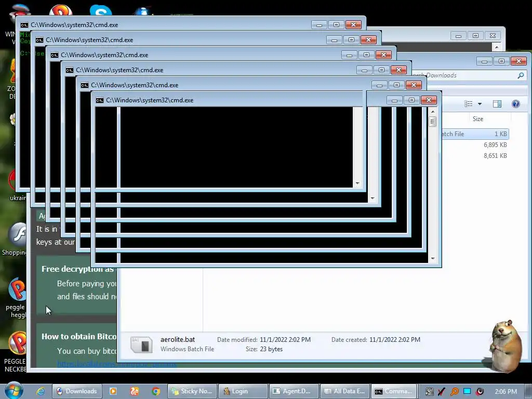This screenshot has width=532, height=399.
Task: Click the Search Downloads field in Explorer
Action: pyautogui.click(x=468, y=75)
